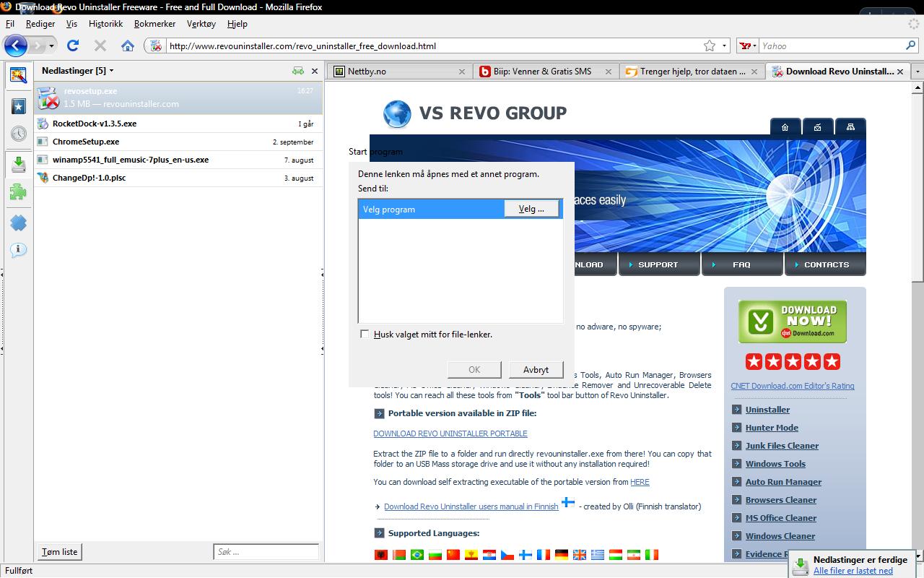
Task: Click the Brazilian flag icon
Action: point(417,555)
